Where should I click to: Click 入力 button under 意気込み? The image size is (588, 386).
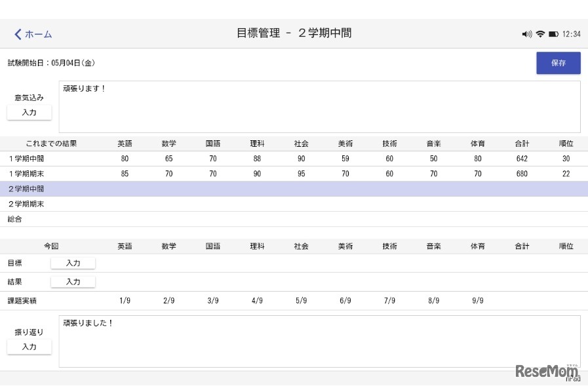tap(29, 113)
